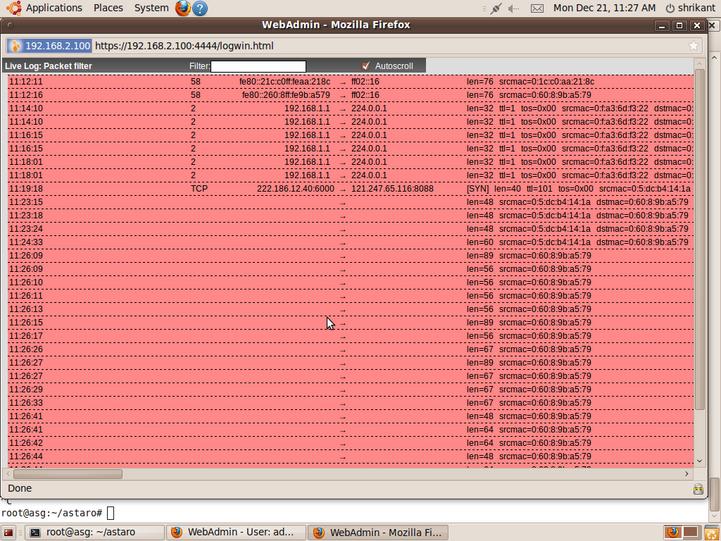Launch Firefox from the top panel icon
This screenshot has width=721, height=541.
(182, 8)
